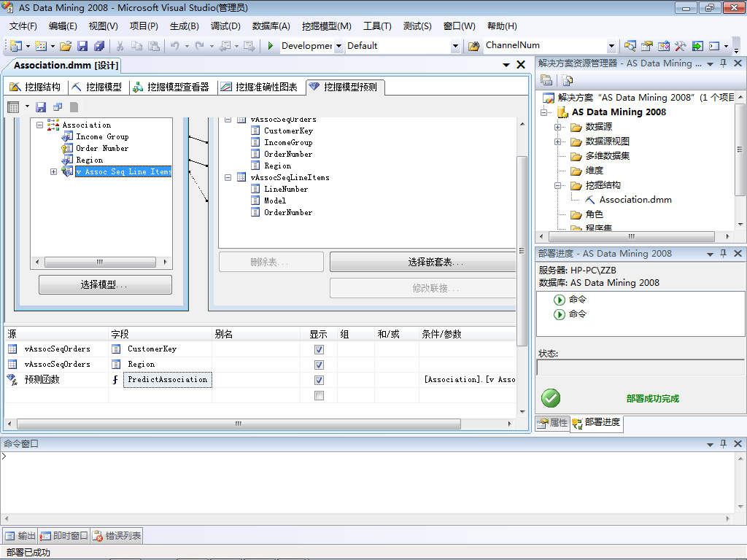Select the Income Group model column
This screenshot has width=747, height=560.
point(102,136)
